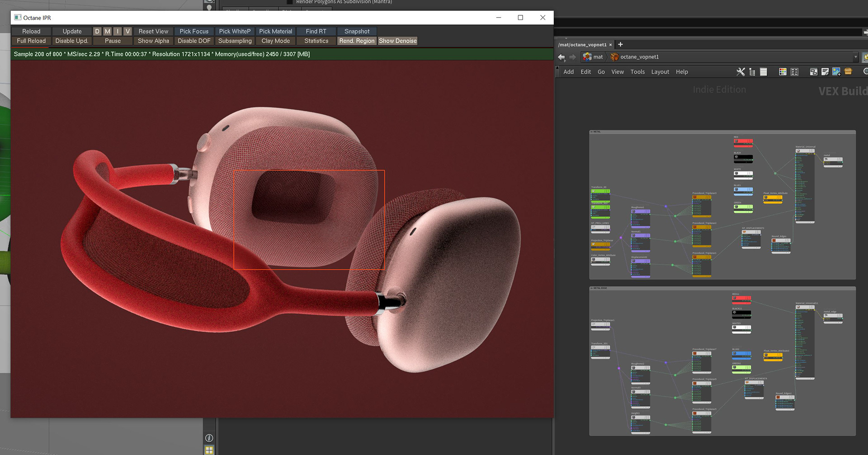Toggle Clay Mode rendering
The width and height of the screenshot is (868, 455).
(x=275, y=41)
